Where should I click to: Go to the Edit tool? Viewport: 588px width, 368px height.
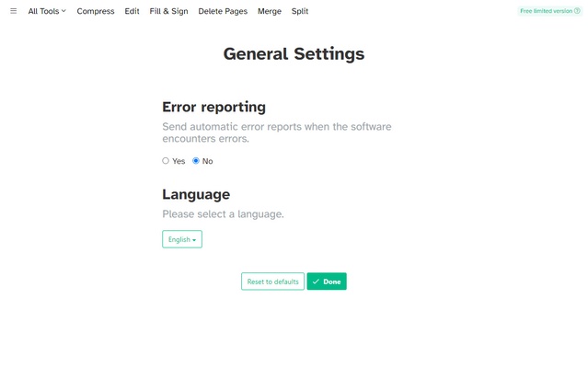(x=133, y=12)
